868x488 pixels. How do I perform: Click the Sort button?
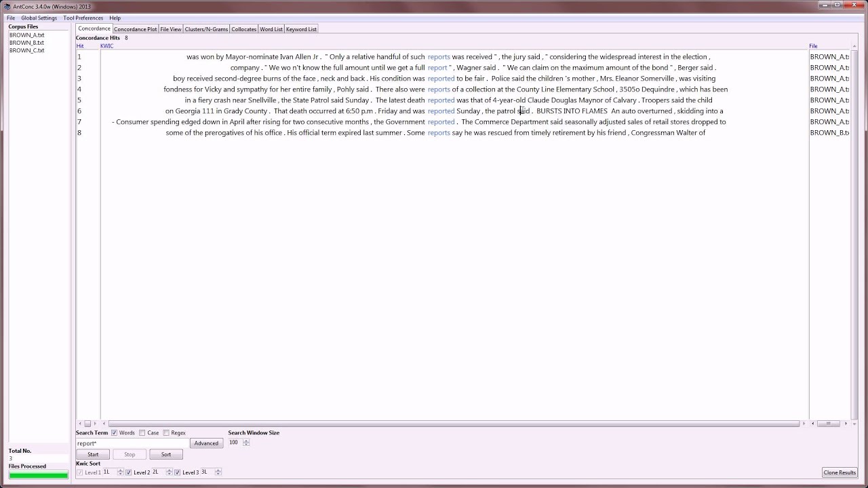[x=166, y=455]
